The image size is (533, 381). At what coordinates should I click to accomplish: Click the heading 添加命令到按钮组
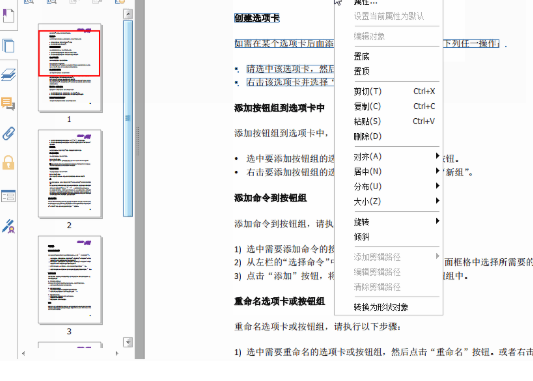click(271, 198)
